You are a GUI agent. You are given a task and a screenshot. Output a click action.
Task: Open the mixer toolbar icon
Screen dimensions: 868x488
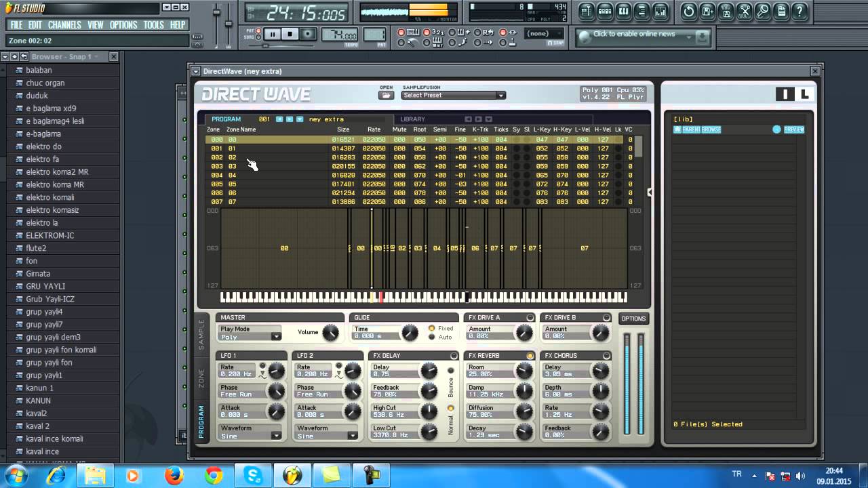click(660, 11)
